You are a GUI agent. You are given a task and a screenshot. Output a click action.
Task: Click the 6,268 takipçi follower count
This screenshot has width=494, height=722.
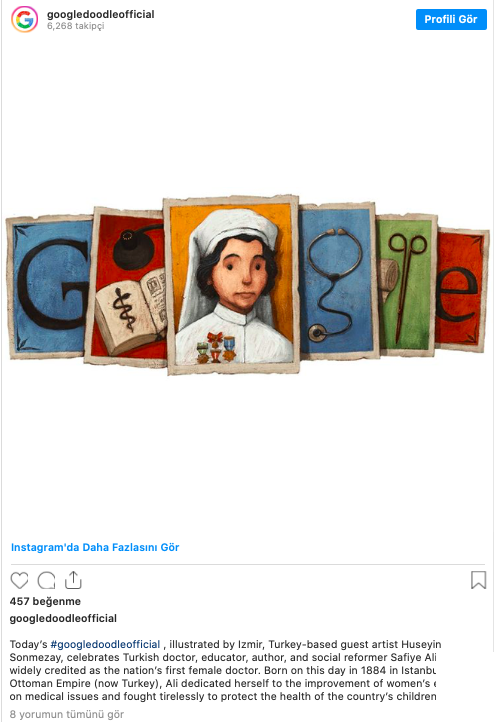[x=76, y=26]
